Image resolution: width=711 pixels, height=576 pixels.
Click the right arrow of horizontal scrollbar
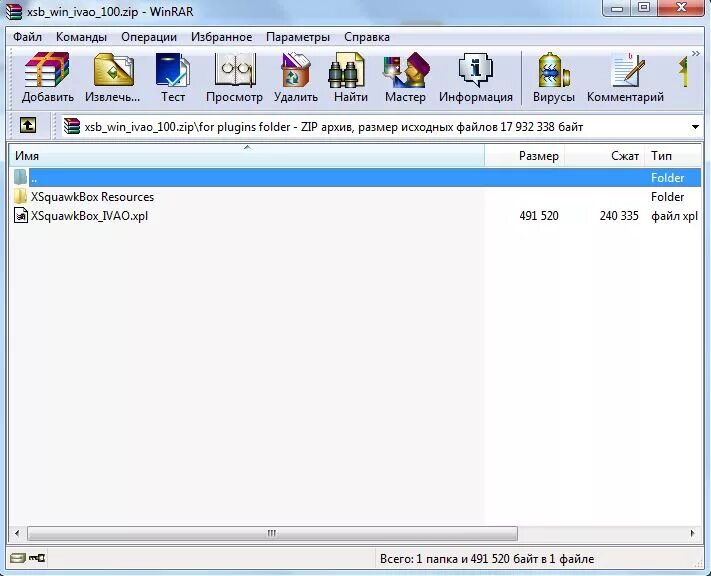point(692,533)
